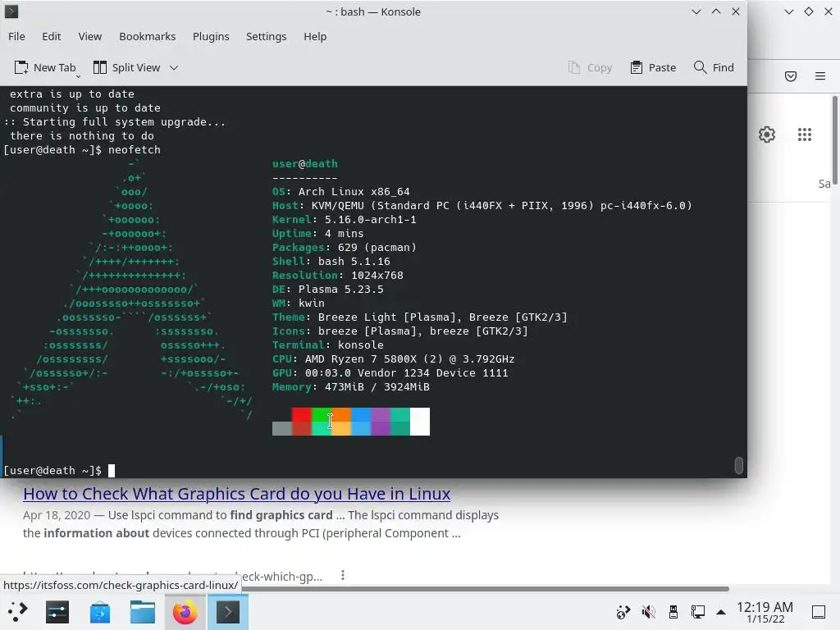Click the 'Terminal: konsole' line

pyautogui.click(x=328, y=345)
